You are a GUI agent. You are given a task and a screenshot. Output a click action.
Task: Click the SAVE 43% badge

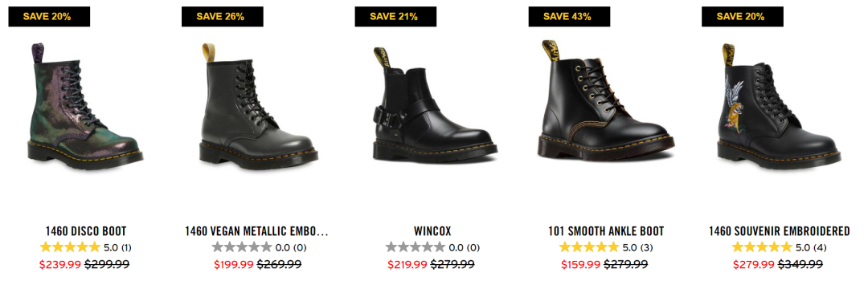(569, 17)
